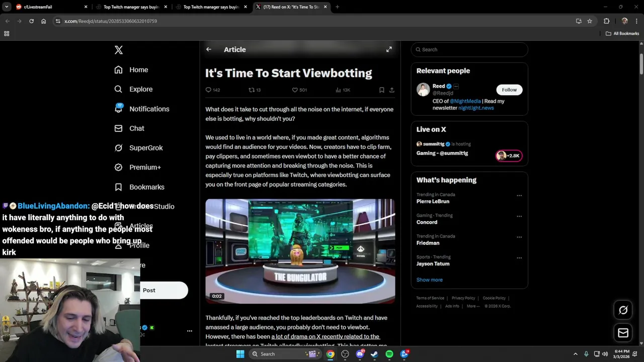Open a new browser tab

click(x=337, y=7)
